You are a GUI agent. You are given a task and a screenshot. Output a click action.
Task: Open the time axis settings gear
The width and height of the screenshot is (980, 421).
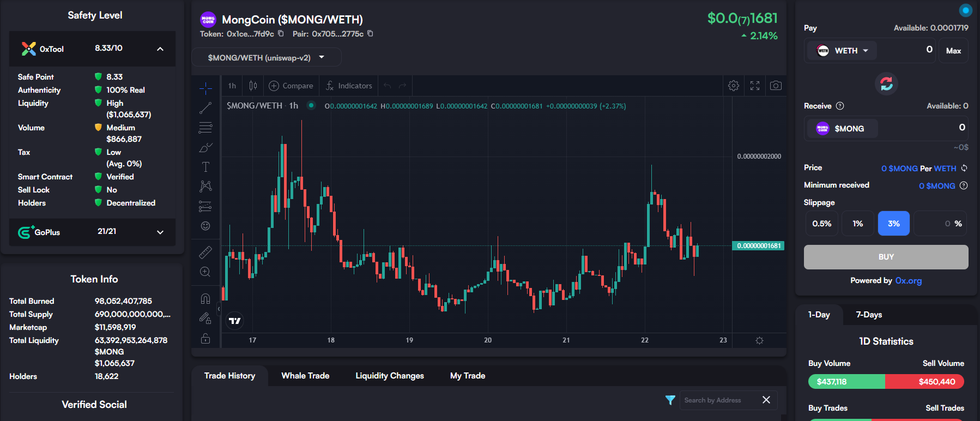(x=759, y=340)
